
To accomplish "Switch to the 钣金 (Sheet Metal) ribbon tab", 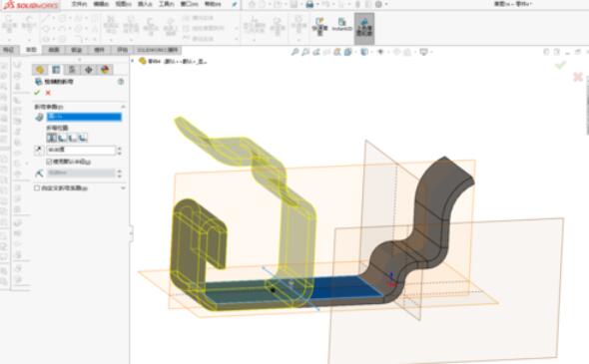I will [x=76, y=50].
